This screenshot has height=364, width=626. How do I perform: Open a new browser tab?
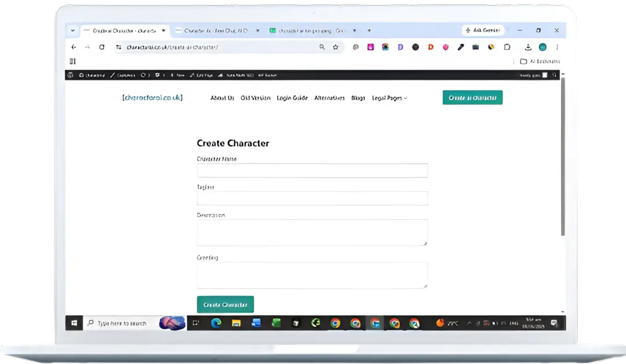[369, 30]
